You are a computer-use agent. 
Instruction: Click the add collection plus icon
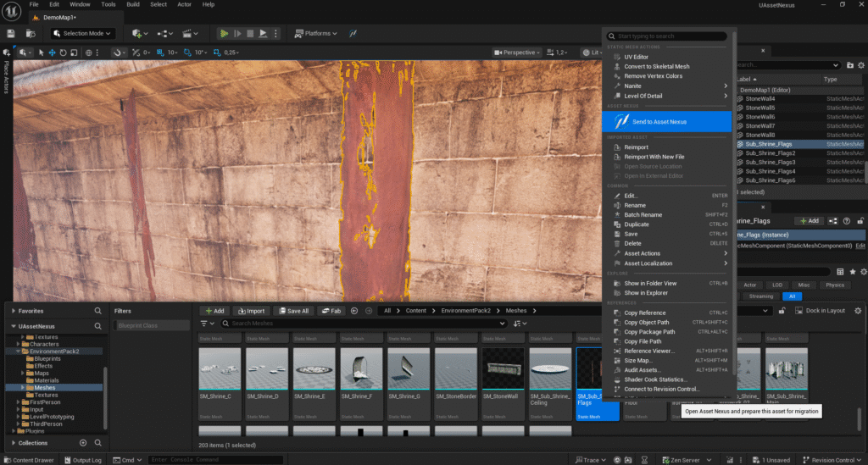point(83,442)
